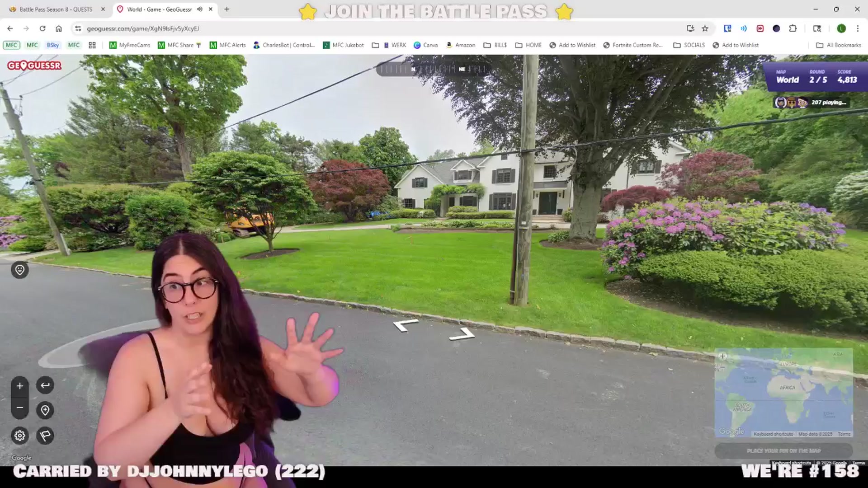This screenshot has width=868, height=488.
Task: Click Place Your Pin on the Map button
Action: [783, 450]
